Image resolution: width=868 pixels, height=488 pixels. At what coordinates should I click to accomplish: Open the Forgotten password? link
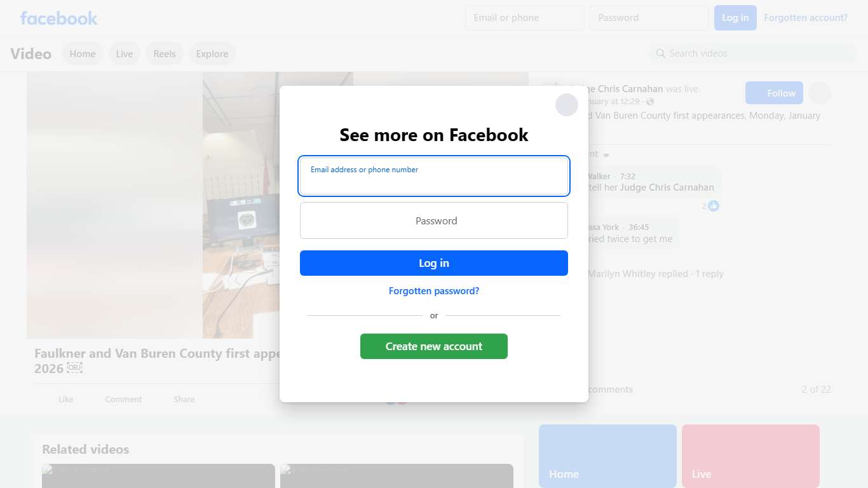(x=434, y=291)
